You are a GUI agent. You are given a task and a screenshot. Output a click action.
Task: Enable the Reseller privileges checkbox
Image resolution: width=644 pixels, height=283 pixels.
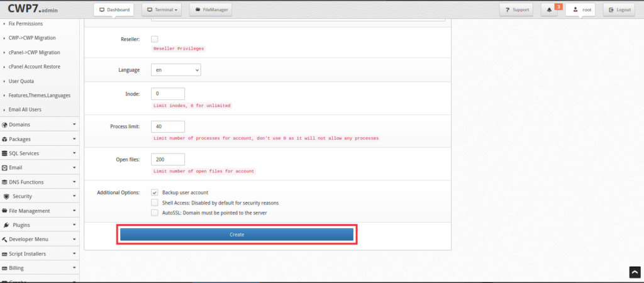[155, 39]
